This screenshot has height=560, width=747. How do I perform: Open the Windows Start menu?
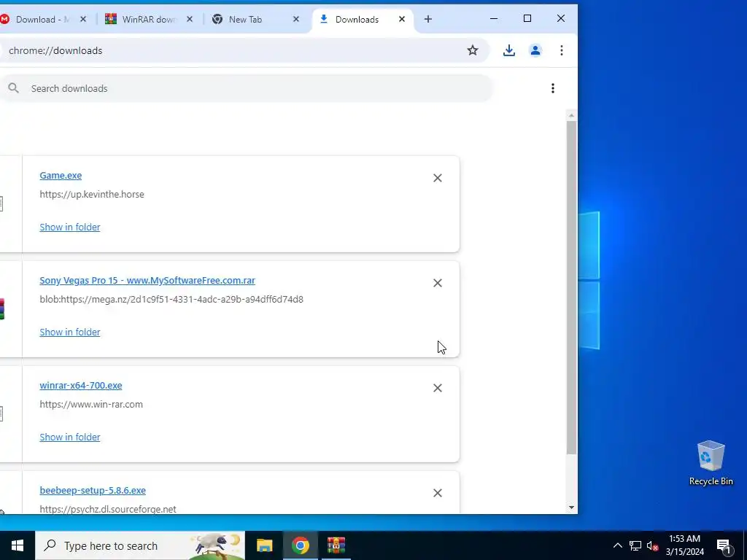[x=18, y=545]
